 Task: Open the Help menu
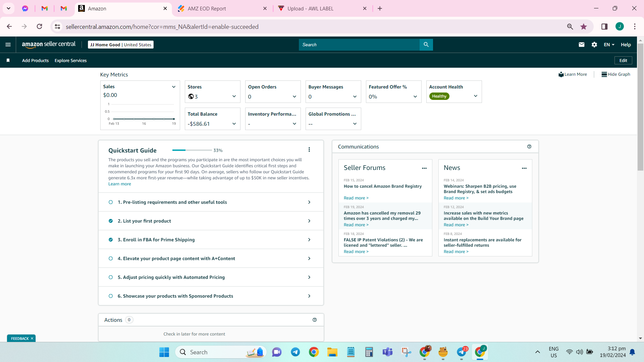click(x=626, y=45)
